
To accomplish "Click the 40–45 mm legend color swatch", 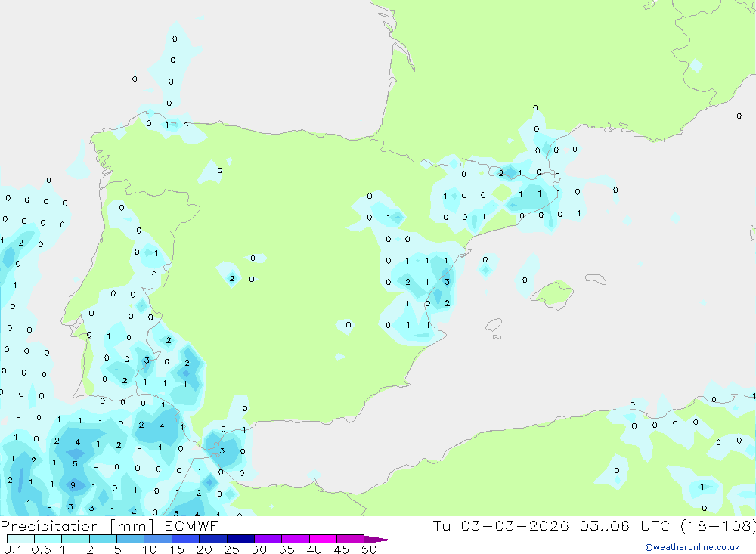I will (323, 539).
